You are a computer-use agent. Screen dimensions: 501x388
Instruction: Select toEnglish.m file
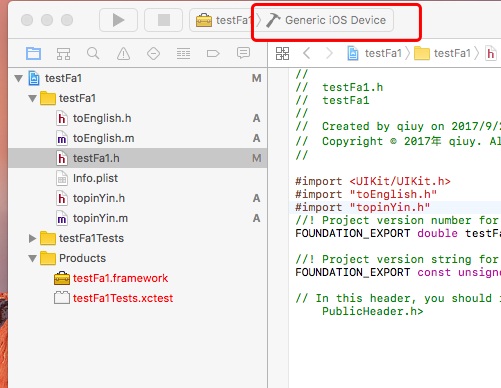point(137,138)
